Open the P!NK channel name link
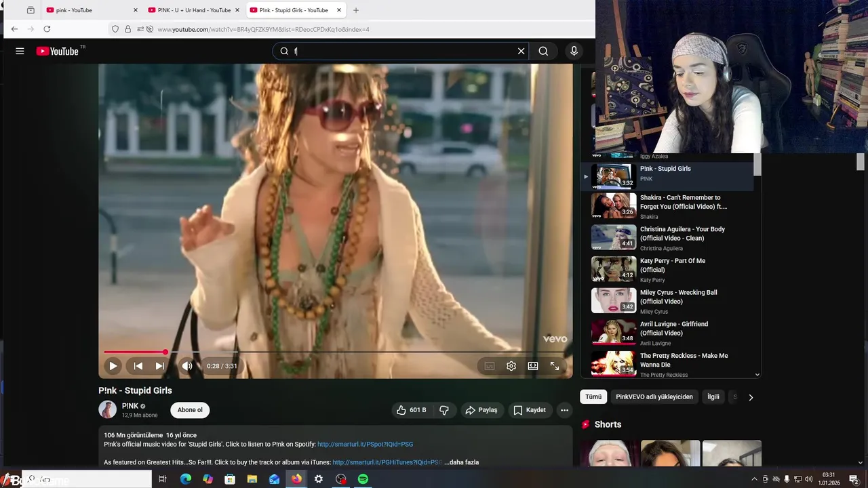The width and height of the screenshot is (868, 488). point(130,406)
